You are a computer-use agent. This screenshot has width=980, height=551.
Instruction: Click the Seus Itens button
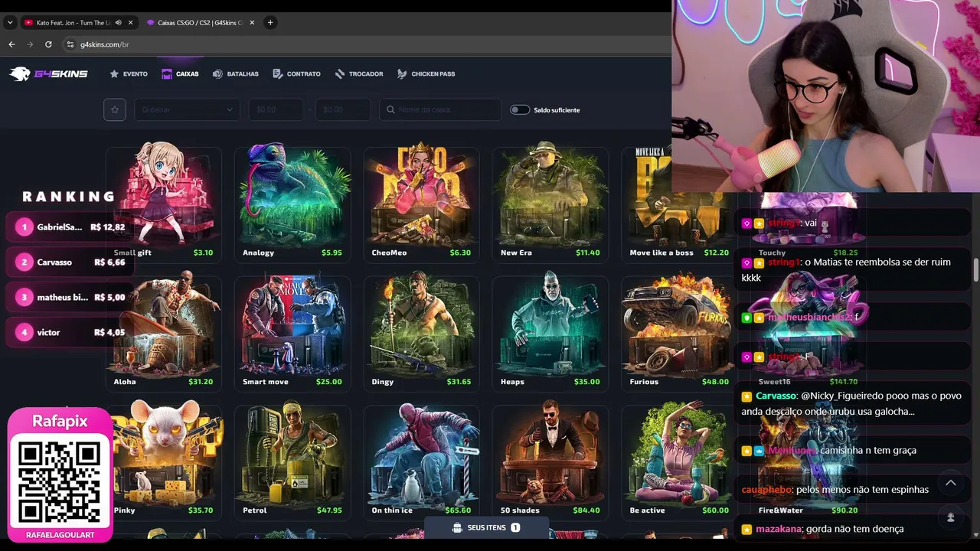point(486,527)
